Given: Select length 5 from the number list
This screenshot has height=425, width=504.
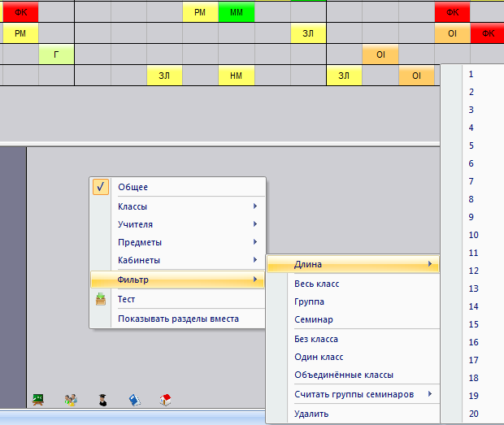Looking at the screenshot, I should pyautogui.click(x=471, y=145).
